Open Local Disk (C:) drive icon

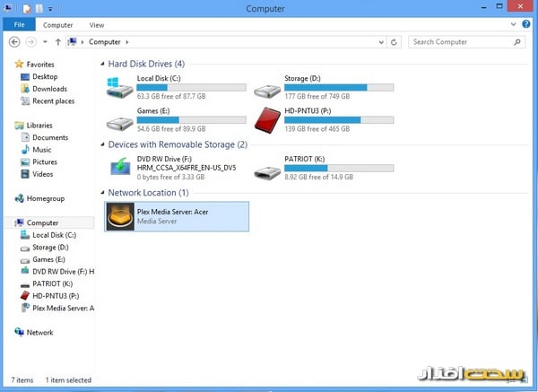118,88
